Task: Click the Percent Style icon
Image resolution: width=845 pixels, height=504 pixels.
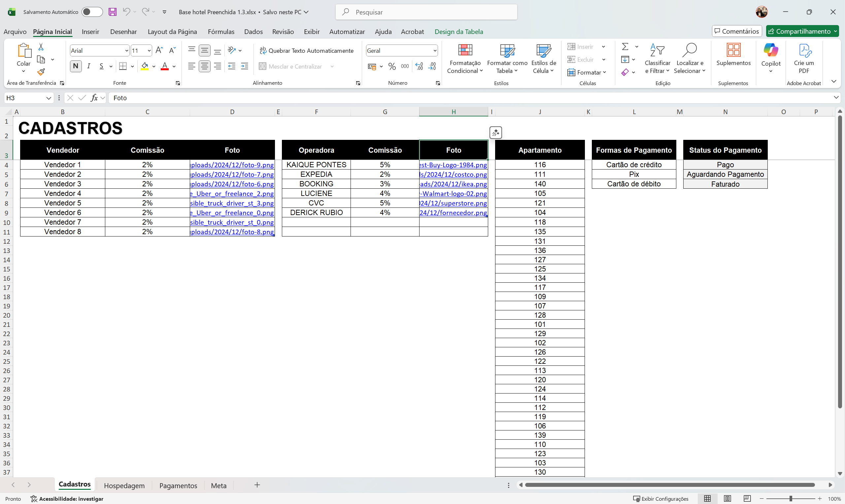Action: coord(392,66)
